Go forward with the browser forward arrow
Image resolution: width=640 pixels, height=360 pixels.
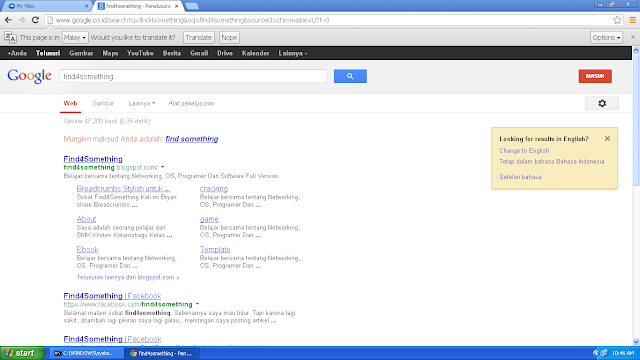pos(22,20)
